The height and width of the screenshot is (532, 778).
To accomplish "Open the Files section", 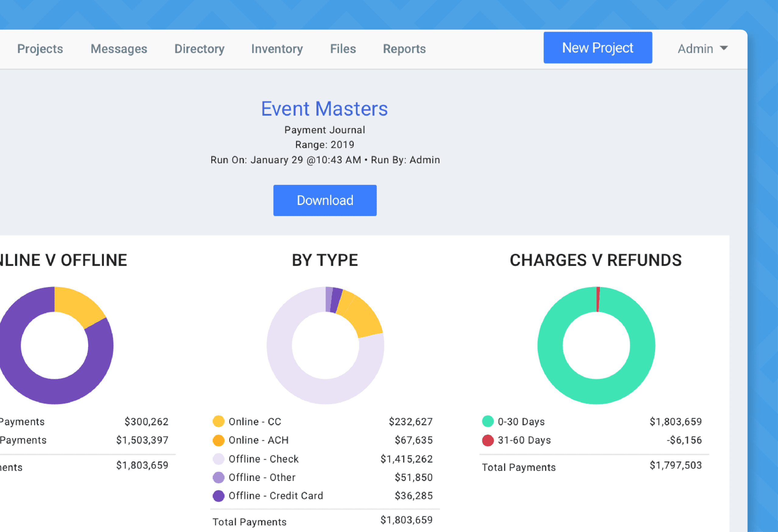I will (343, 49).
